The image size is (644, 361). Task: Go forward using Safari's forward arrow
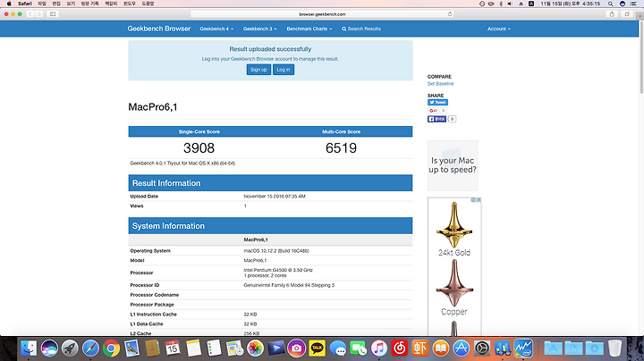(39, 14)
